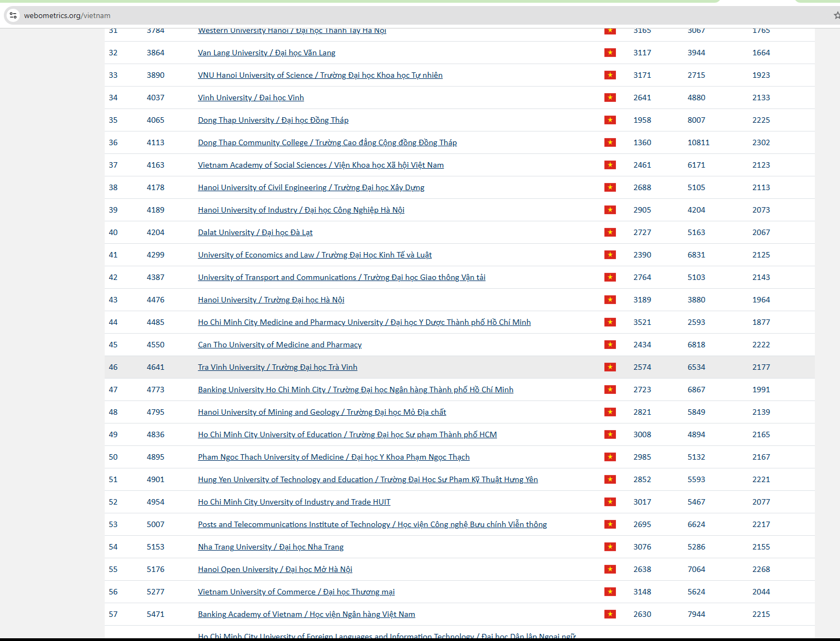Click the webometrics.org/vietnam address field

pos(67,15)
